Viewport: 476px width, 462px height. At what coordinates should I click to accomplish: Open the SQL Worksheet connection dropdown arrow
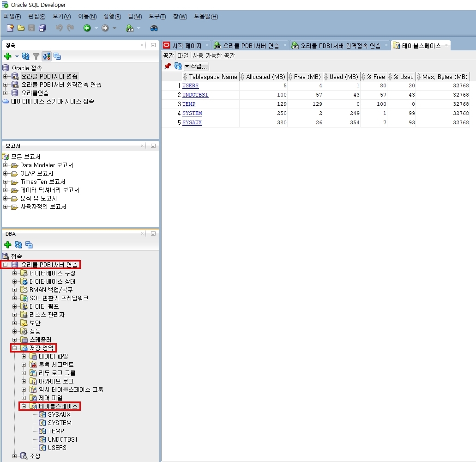coord(139,28)
